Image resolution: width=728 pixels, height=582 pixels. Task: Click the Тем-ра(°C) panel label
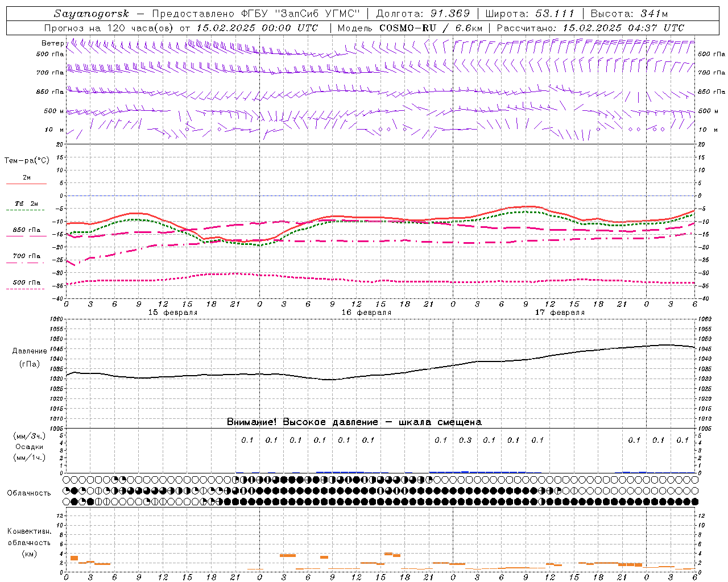(x=27, y=161)
